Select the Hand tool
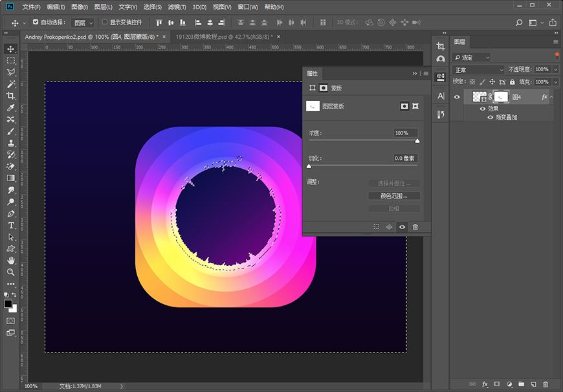563x392 pixels. pos(11,260)
